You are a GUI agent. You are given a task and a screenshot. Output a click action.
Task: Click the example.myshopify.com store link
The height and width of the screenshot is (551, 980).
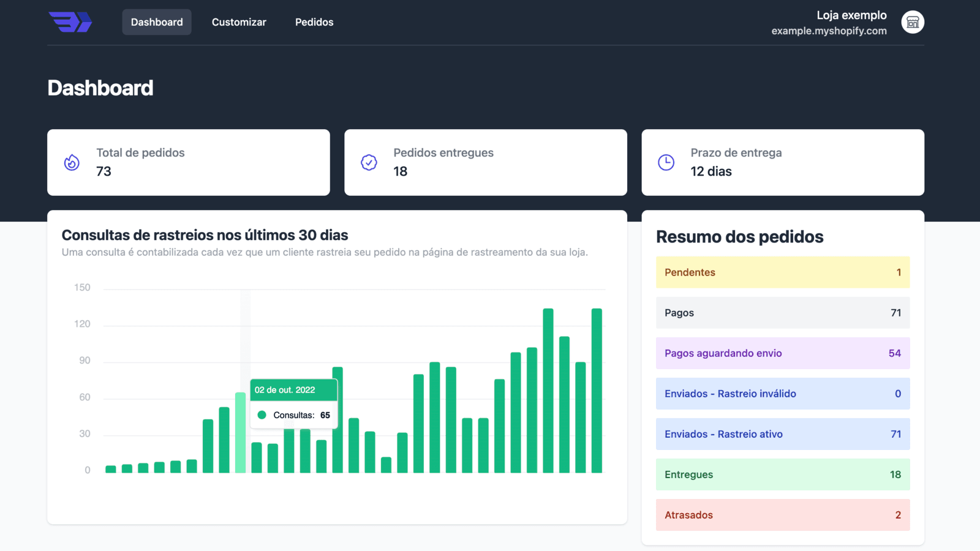tap(829, 31)
